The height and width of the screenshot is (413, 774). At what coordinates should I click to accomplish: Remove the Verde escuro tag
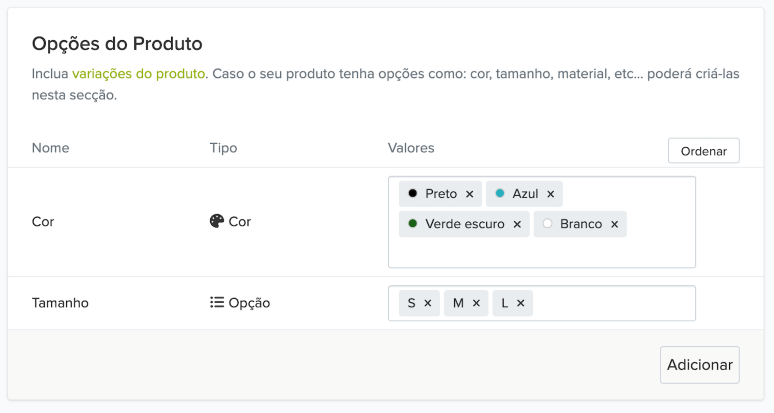[517, 224]
